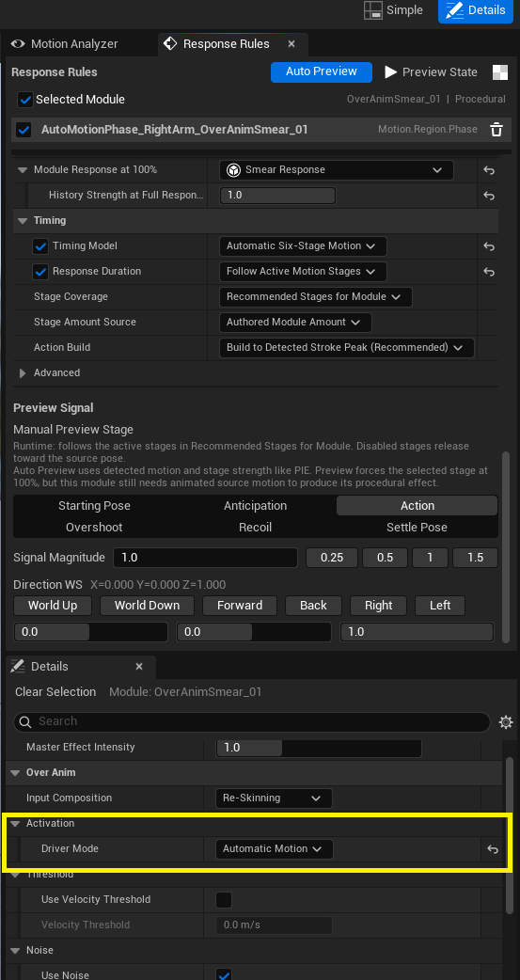The image size is (520, 980).
Task: Open Automatic Six-Stage Motion dropdown
Action: pyautogui.click(x=303, y=246)
